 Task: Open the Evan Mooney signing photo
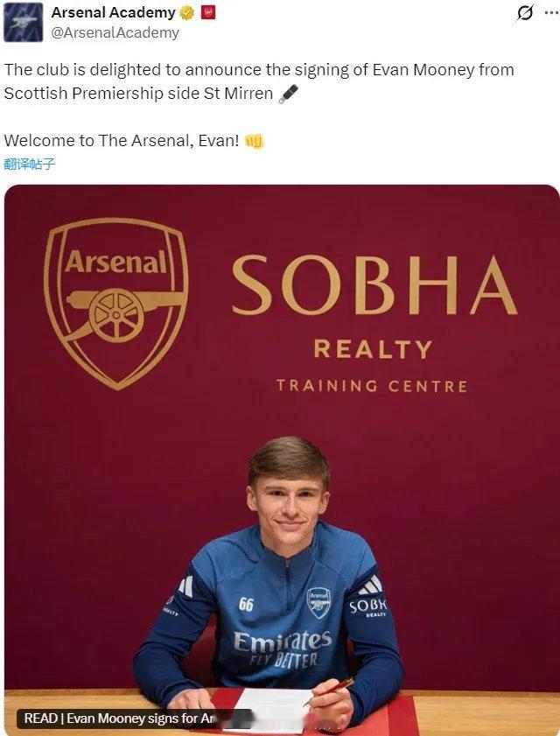(282, 460)
